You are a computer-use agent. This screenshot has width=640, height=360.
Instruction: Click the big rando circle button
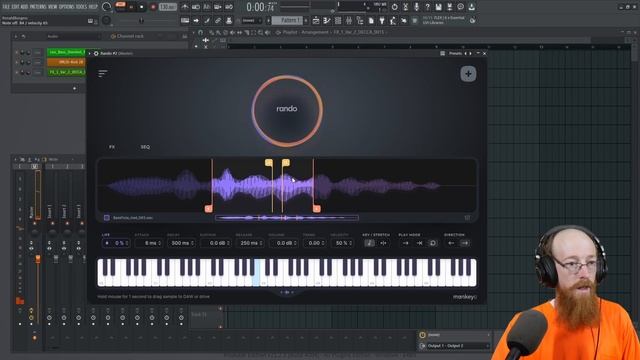(287, 111)
